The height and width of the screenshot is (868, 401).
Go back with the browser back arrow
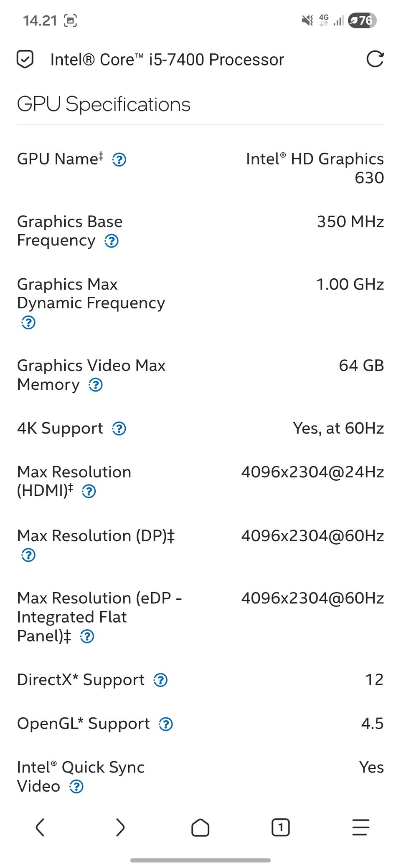(x=40, y=827)
